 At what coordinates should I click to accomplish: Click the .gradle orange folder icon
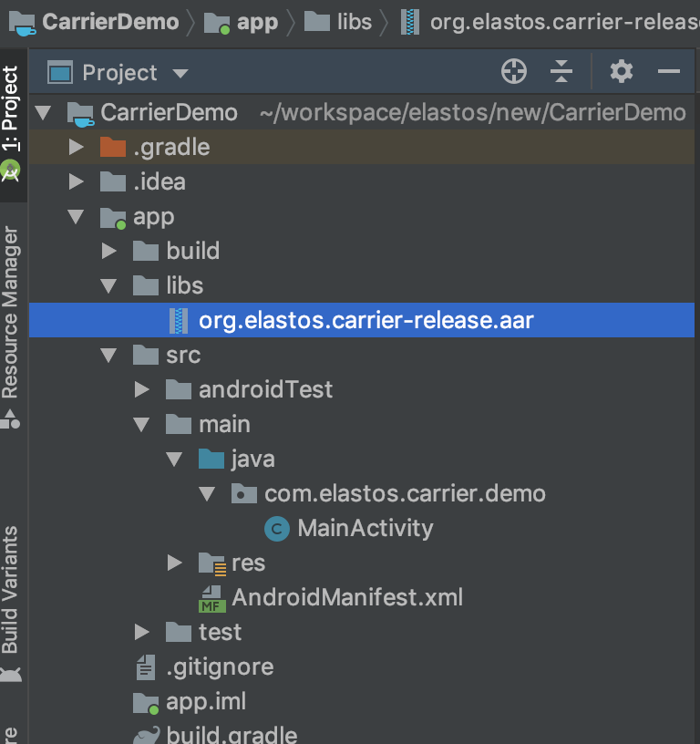[113, 147]
